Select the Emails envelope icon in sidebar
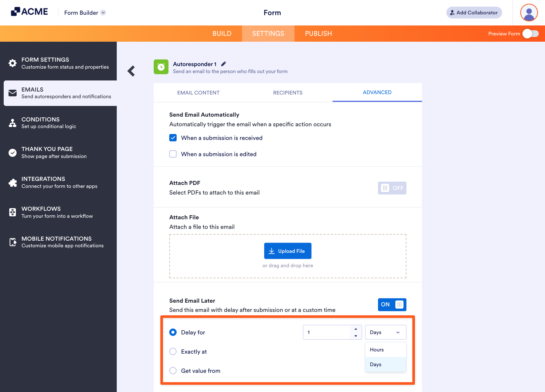Viewport: 545px width, 392px height. 12,93
